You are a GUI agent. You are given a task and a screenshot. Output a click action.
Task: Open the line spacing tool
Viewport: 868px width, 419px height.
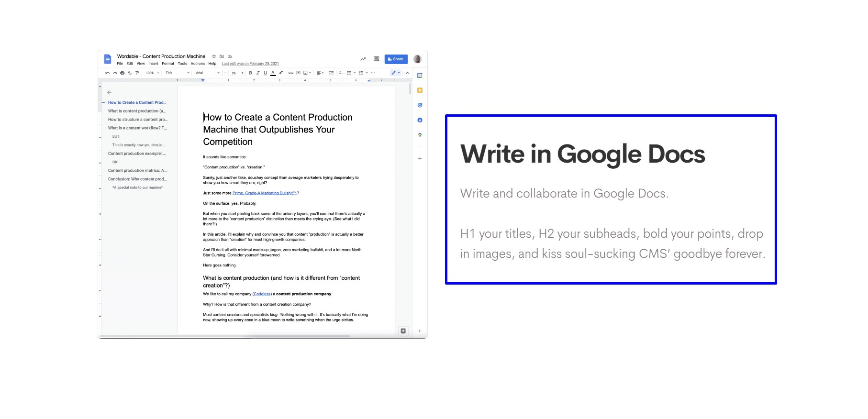click(x=331, y=73)
